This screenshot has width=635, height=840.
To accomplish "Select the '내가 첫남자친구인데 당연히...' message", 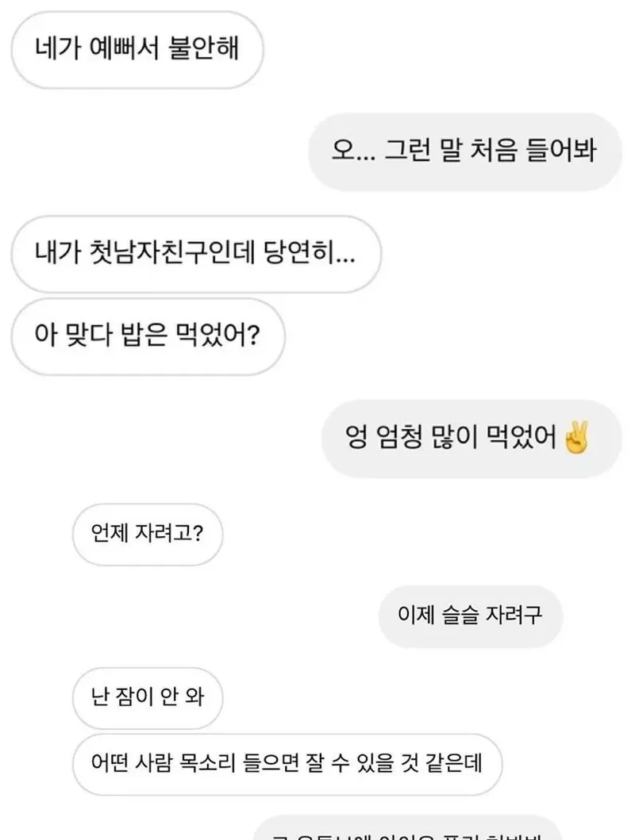I will [196, 254].
